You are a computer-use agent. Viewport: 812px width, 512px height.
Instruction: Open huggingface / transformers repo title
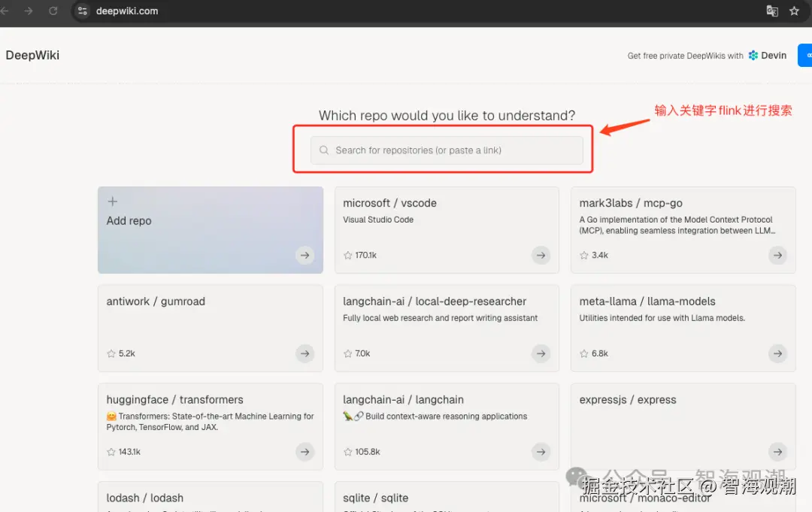174,400
